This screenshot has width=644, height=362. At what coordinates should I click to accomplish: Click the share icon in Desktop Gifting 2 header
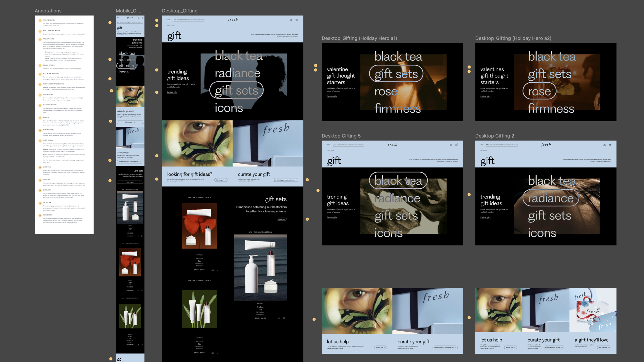pyautogui.click(x=604, y=145)
